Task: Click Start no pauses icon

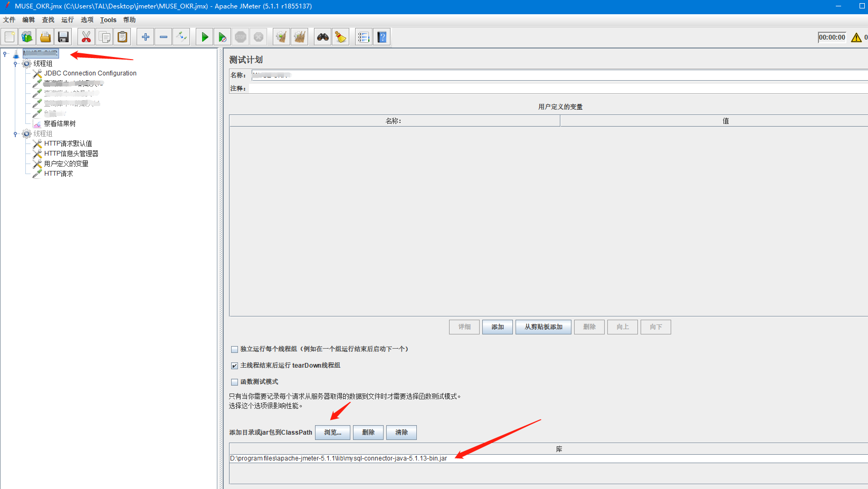Action: (x=223, y=37)
